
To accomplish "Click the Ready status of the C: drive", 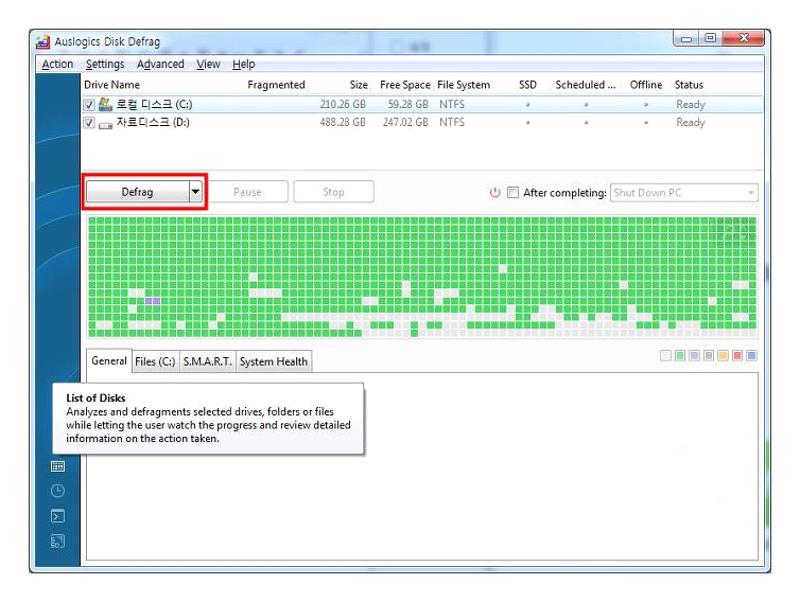I will tap(690, 105).
